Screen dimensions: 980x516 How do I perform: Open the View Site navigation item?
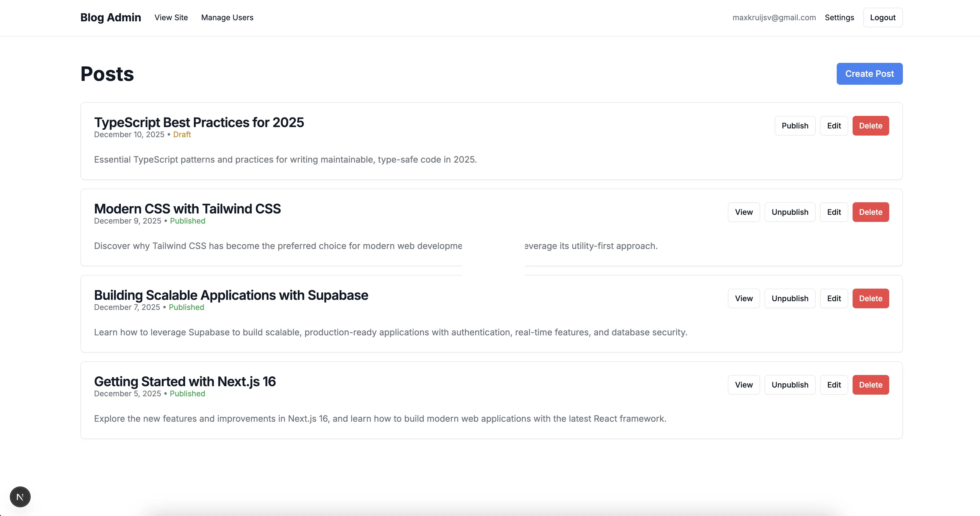171,17
